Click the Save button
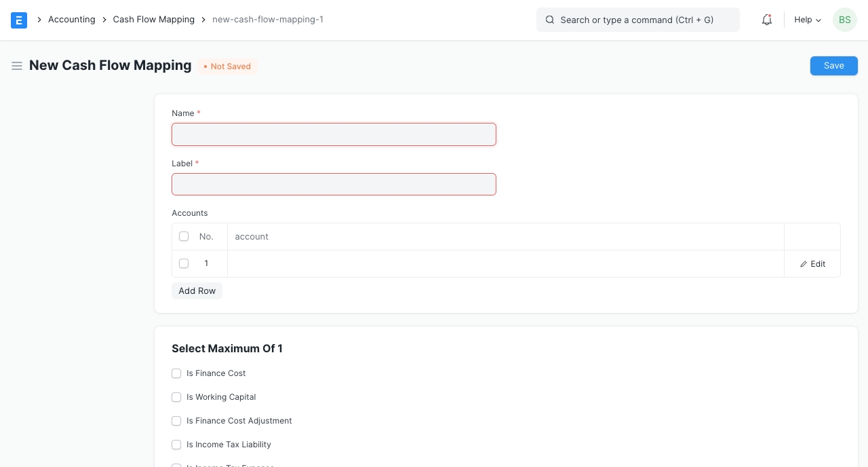This screenshot has height=467, width=868. point(833,66)
